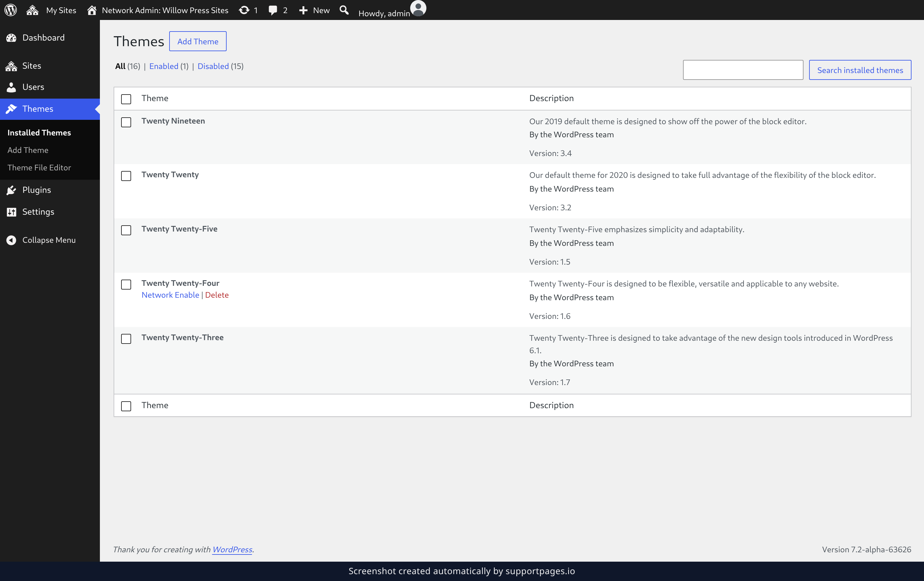Click Search installed themes button
Screen dimensions: 924x581
tap(860, 70)
